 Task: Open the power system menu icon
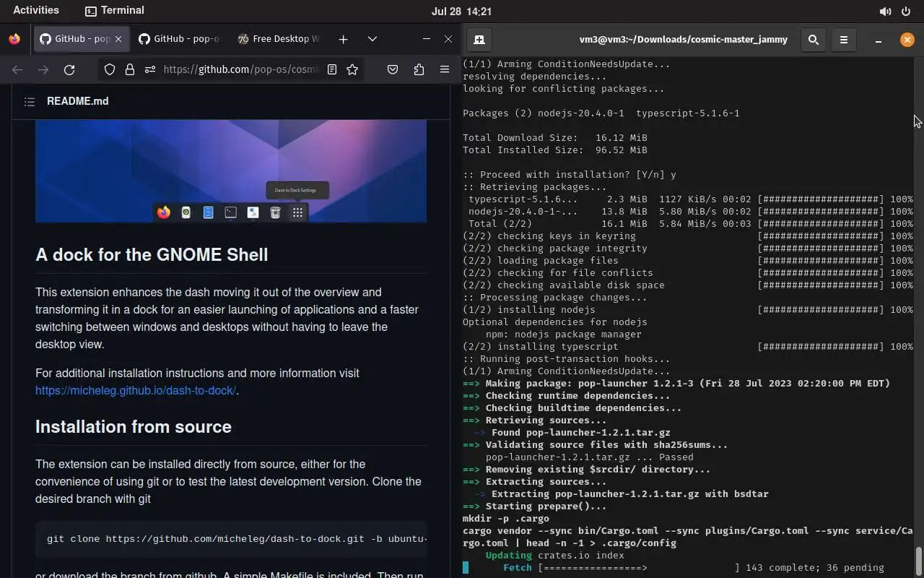(906, 11)
